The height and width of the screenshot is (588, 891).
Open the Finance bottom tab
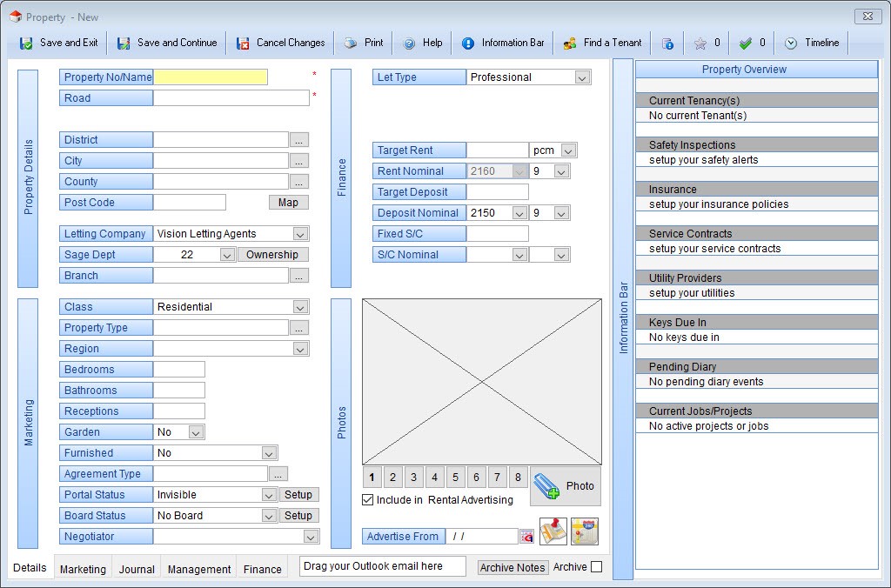pos(263,569)
